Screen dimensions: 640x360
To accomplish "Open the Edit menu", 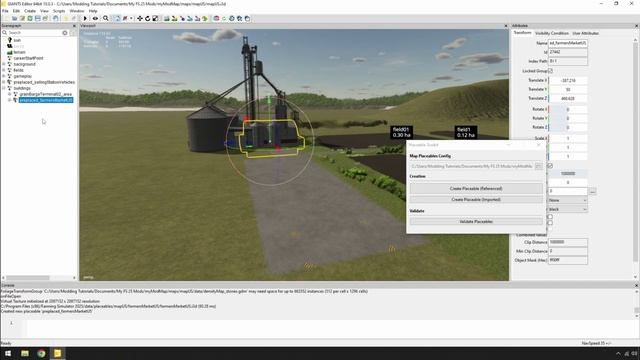I will [x=16, y=11].
